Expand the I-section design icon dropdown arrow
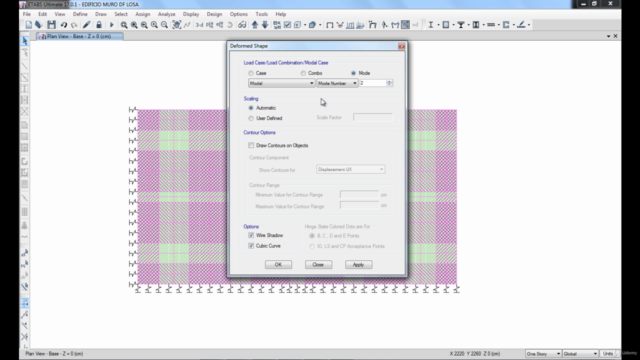The image size is (640, 360). (x=438, y=25)
